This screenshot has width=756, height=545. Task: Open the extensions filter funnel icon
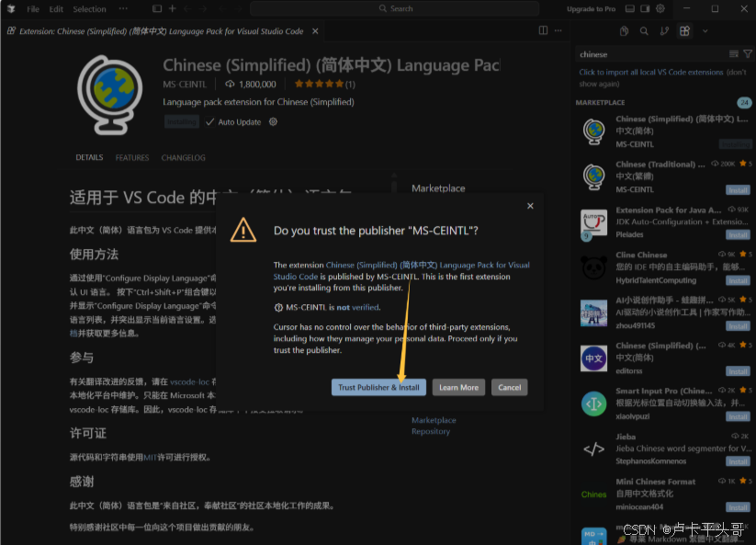pyautogui.click(x=748, y=54)
